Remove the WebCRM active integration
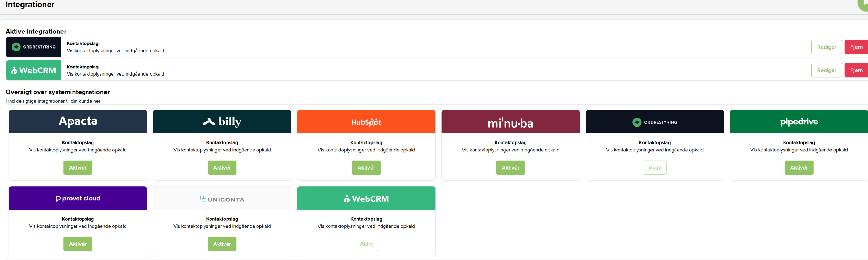Image resolution: width=868 pixels, height=260 pixels. click(x=856, y=70)
